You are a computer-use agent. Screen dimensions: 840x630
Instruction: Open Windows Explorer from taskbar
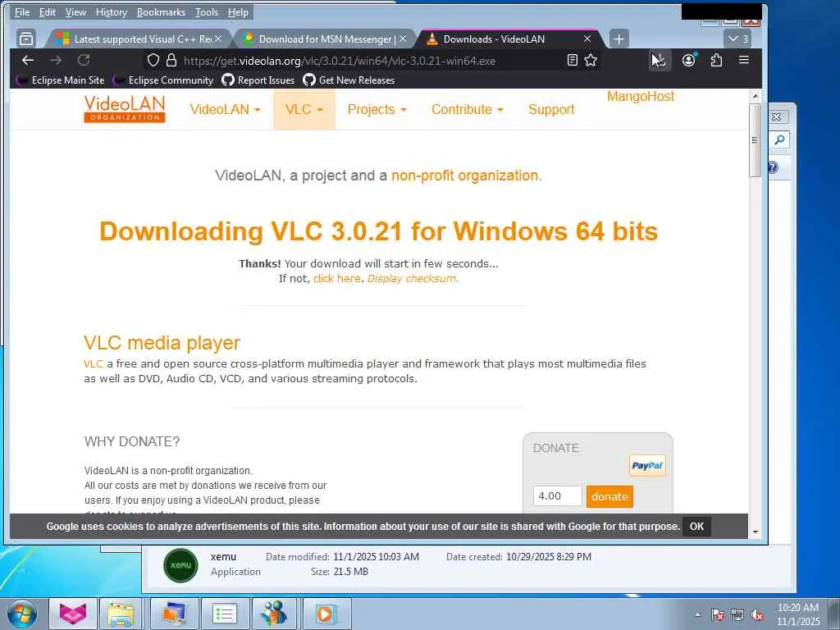121,614
